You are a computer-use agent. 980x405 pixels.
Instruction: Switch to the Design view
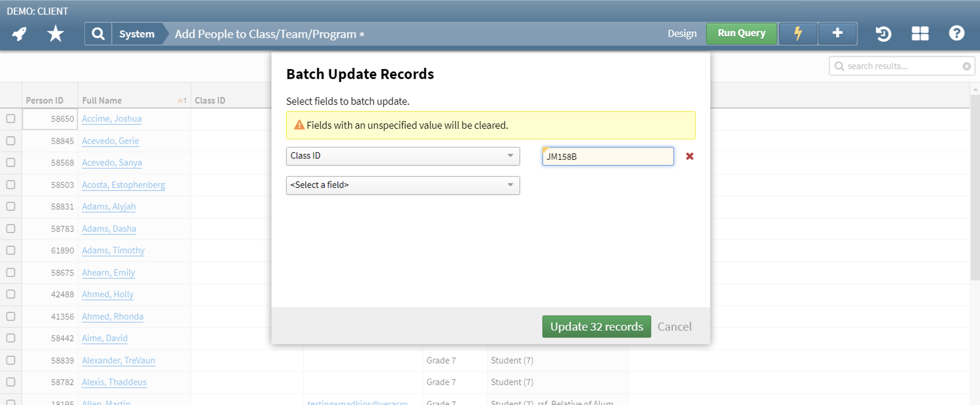[x=682, y=33]
